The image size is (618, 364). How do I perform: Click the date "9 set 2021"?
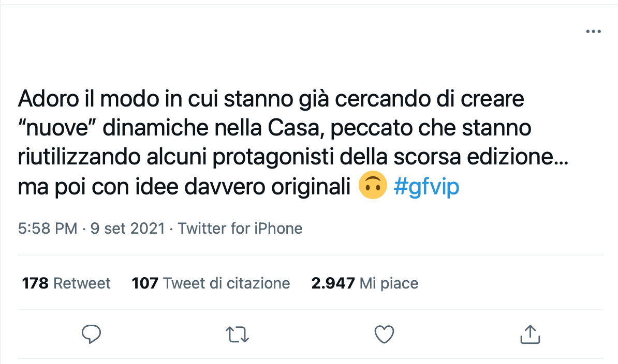(x=127, y=228)
